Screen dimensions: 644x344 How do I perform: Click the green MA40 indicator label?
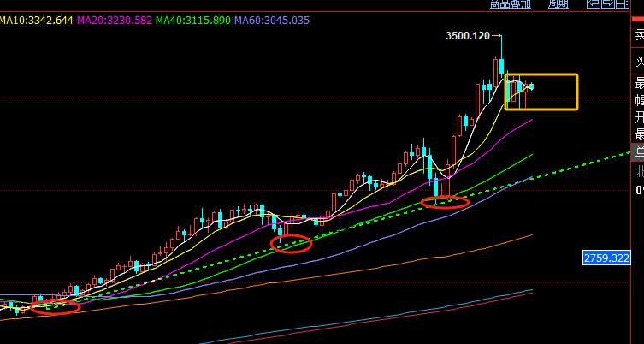[183, 20]
